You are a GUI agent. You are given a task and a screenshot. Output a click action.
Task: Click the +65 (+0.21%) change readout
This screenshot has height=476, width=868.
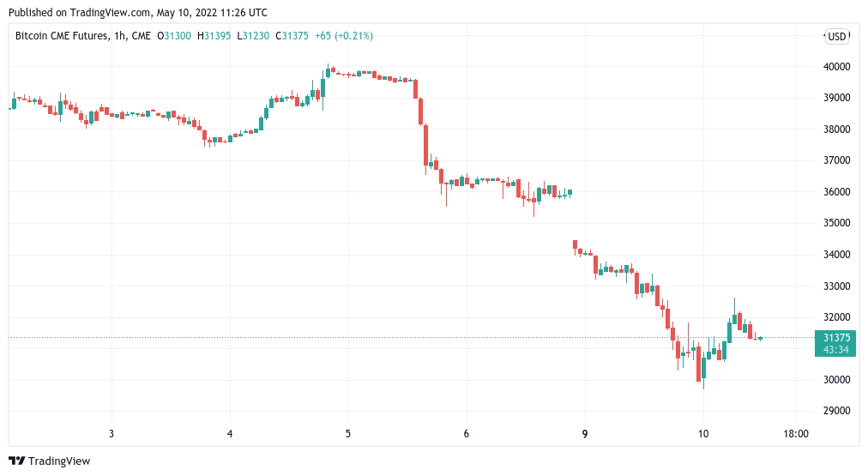click(x=344, y=36)
